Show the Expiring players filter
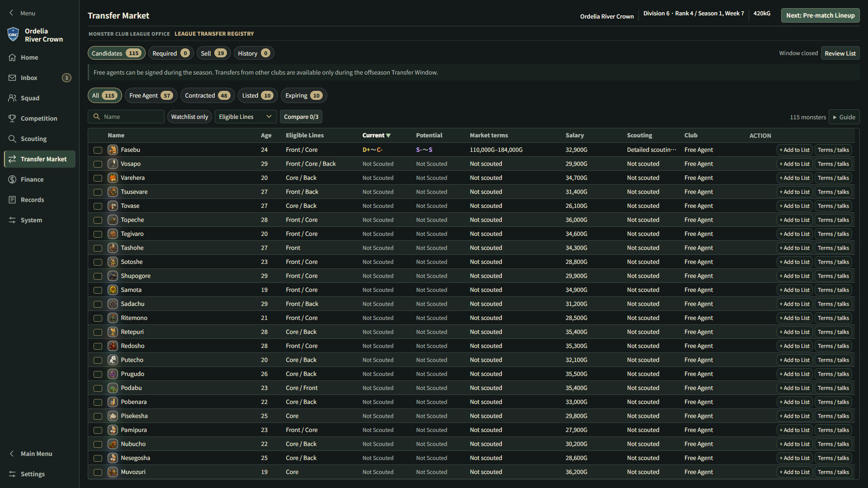Screen dimensions: 868x488 click(303, 95)
